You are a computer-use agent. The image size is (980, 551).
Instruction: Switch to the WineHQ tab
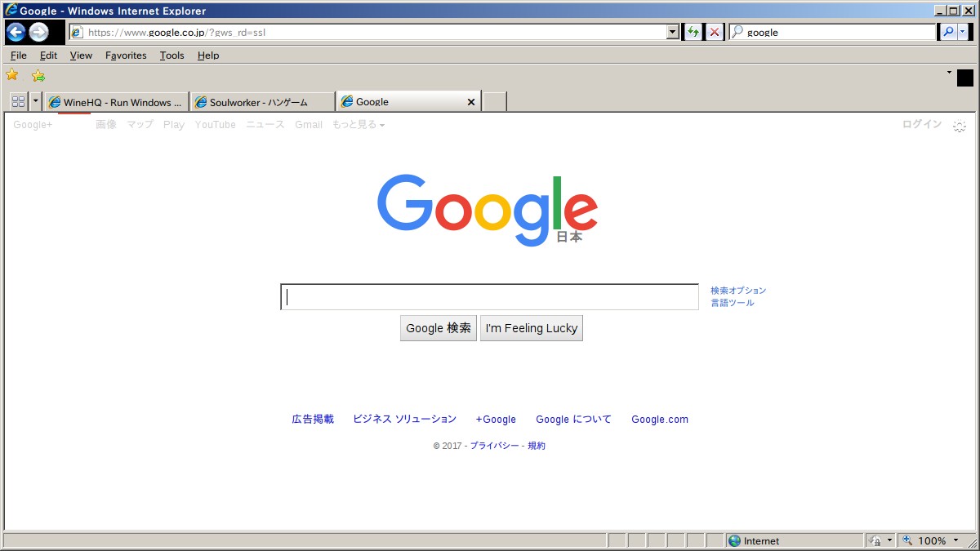coord(116,102)
